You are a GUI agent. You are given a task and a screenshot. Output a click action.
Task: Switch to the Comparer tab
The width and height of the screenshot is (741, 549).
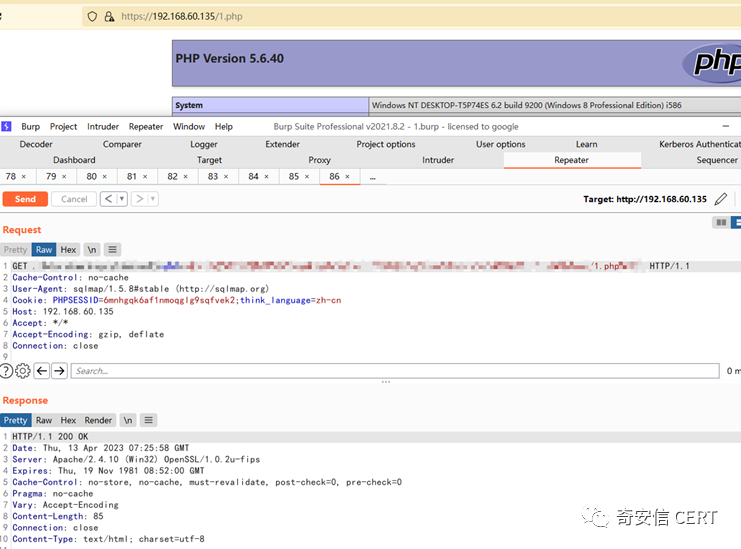click(122, 144)
